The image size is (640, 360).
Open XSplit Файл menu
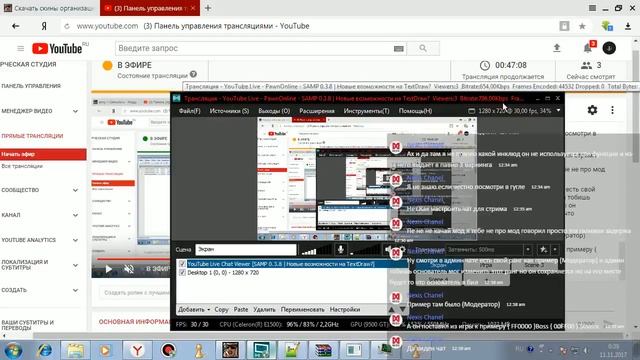tap(189, 111)
